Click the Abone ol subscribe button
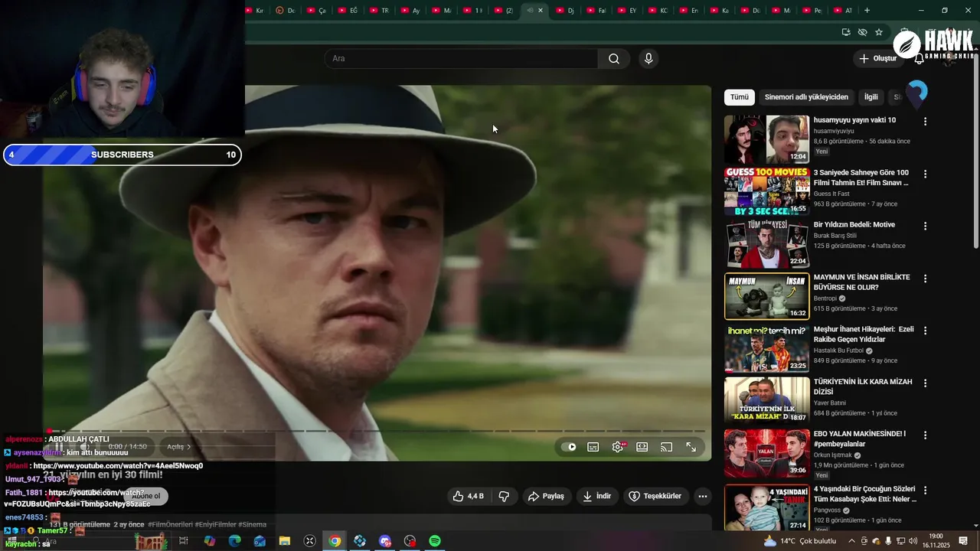 pos(145,496)
